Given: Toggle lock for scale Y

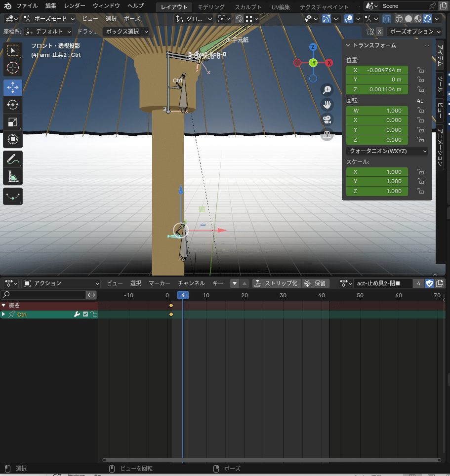Looking at the screenshot, I should [x=420, y=182].
